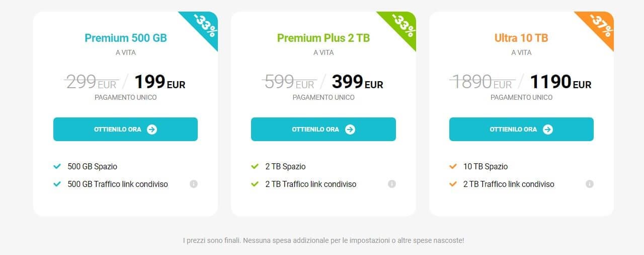
Task: Click the green checkmark beside 2 TB Spazio
Action: (x=255, y=166)
